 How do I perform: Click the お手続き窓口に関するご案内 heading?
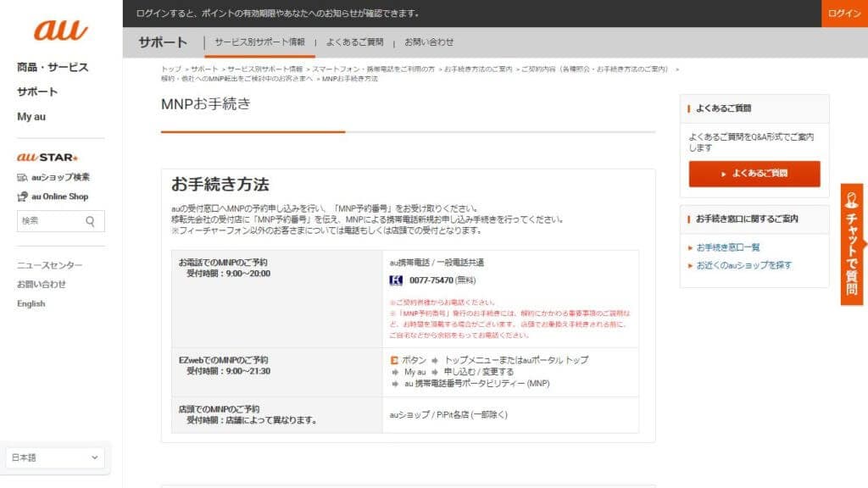click(x=747, y=219)
